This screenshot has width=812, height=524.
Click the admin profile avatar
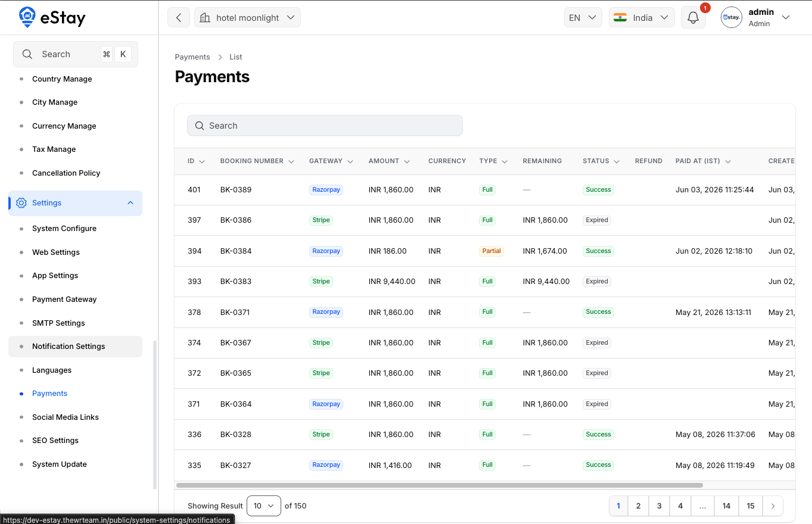tap(731, 18)
